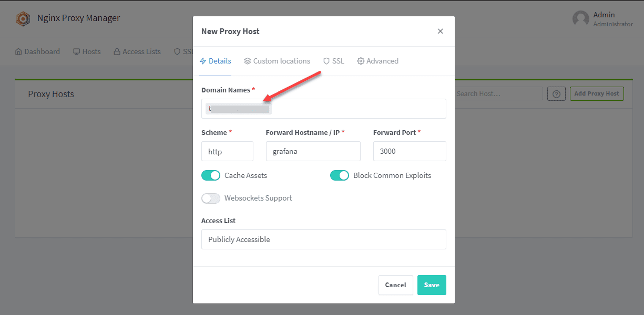644x315 pixels.
Task: Click the Domain Names input field
Action: click(357, 109)
